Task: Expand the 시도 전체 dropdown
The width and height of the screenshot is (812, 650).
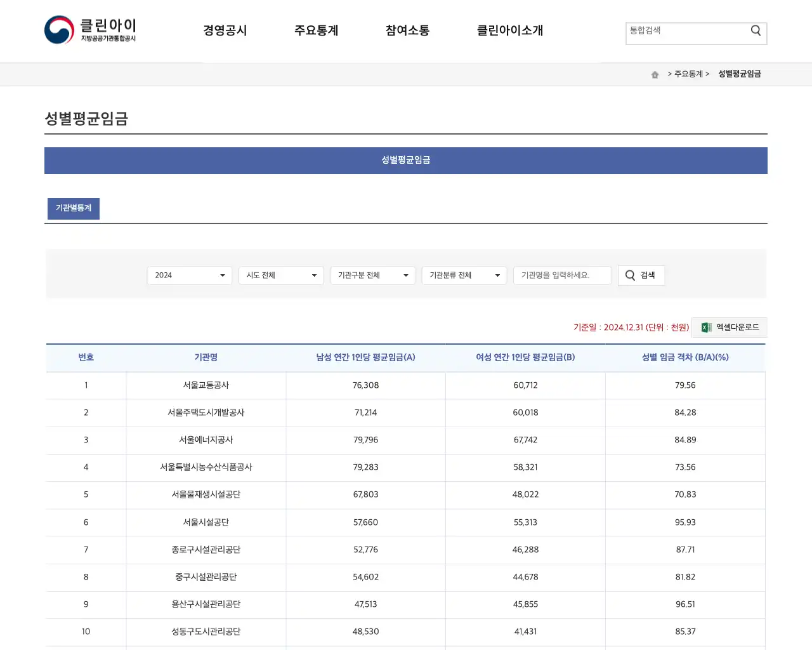Action: click(280, 275)
